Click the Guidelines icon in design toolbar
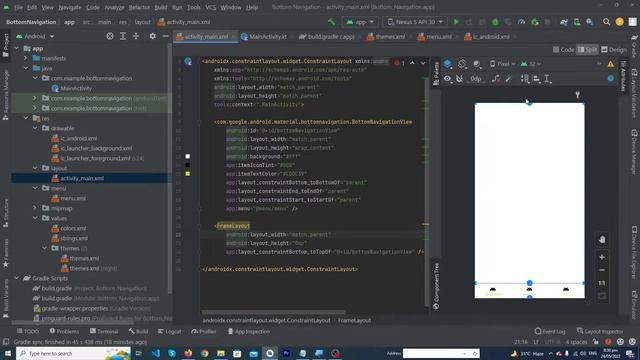This screenshot has height=360, width=640. tap(547, 79)
